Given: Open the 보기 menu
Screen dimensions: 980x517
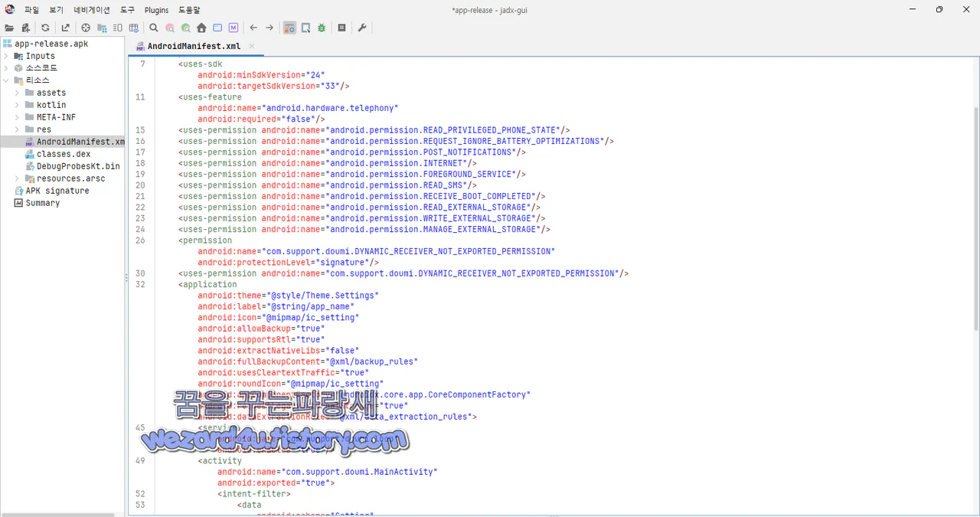Looking at the screenshot, I should tap(57, 10).
